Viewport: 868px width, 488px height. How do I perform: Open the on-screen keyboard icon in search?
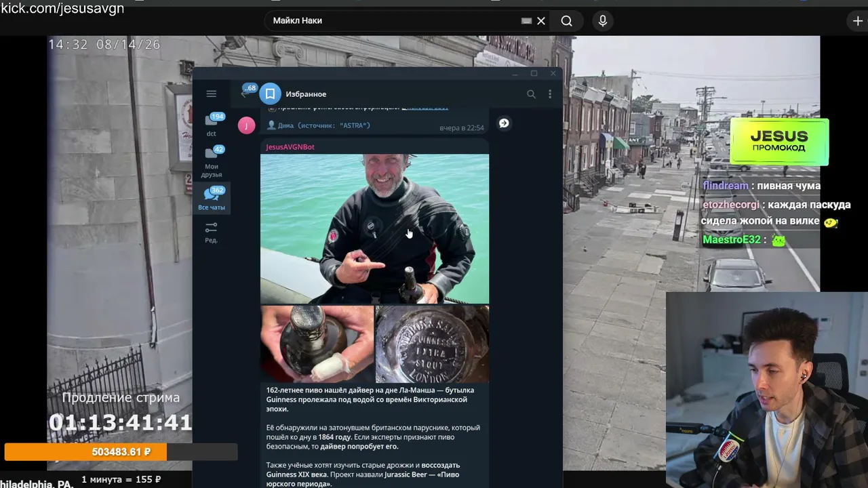pyautogui.click(x=526, y=21)
